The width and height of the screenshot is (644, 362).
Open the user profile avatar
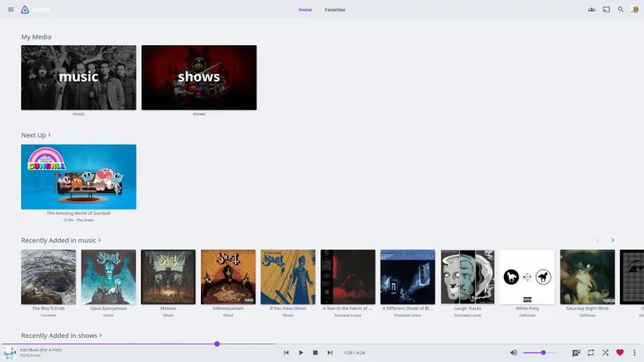coord(635,9)
